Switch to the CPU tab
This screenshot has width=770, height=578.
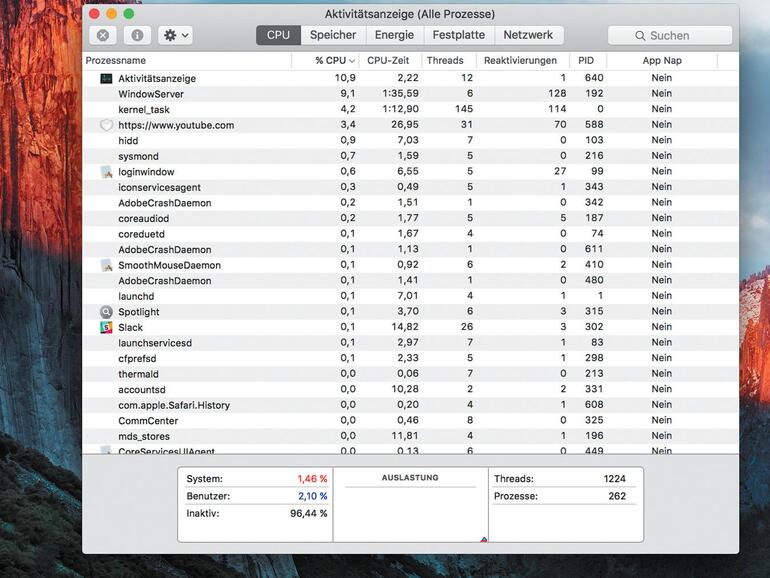[x=278, y=35]
